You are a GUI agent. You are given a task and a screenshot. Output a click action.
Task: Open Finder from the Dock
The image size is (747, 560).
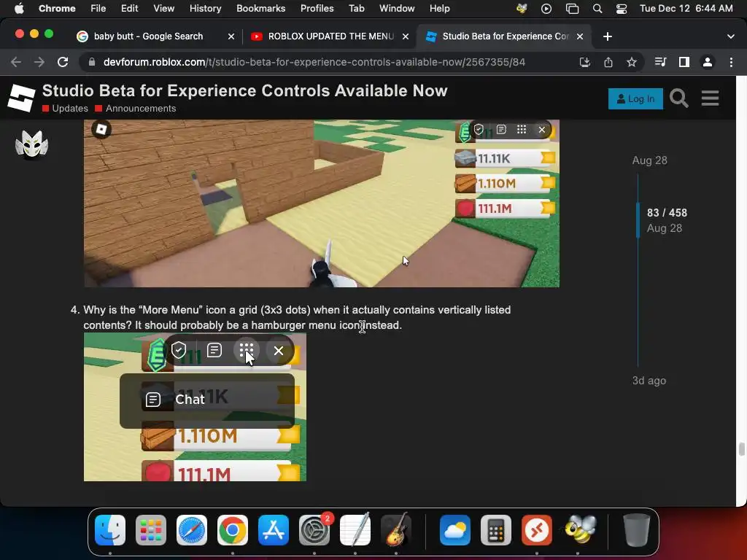pos(110,530)
